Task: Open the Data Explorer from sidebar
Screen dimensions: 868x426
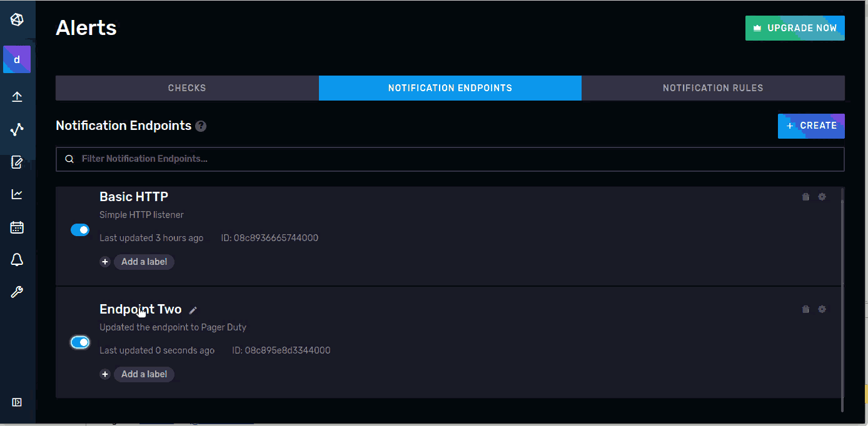Action: coord(17,130)
